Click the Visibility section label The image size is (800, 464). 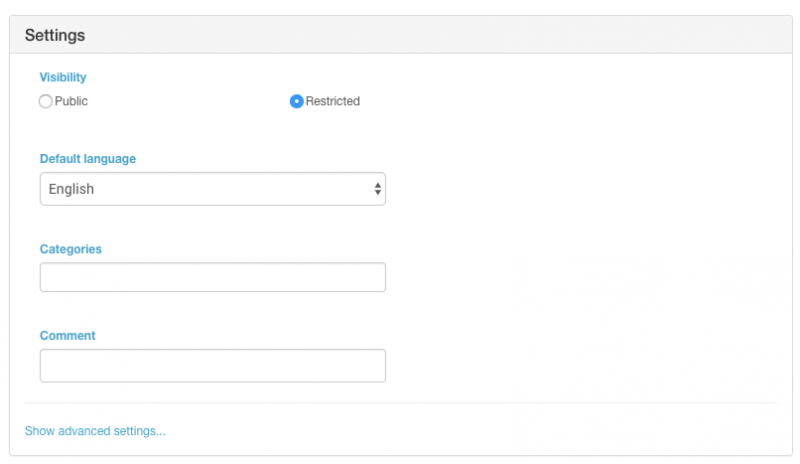pyautogui.click(x=63, y=77)
